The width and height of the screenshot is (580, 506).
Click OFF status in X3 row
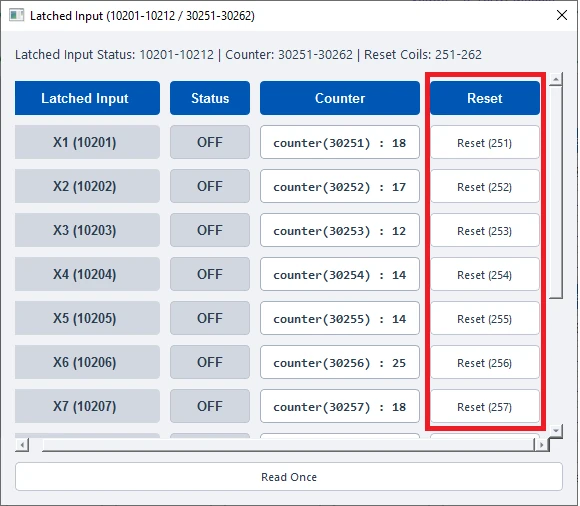tap(210, 230)
